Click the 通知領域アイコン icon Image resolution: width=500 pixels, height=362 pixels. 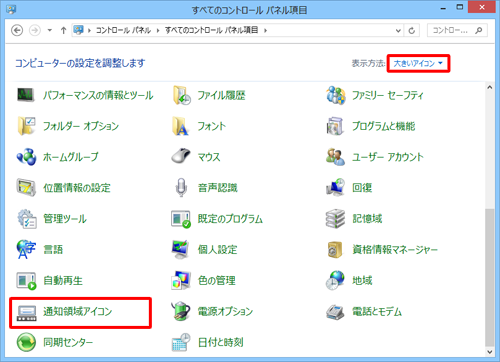pos(26,313)
